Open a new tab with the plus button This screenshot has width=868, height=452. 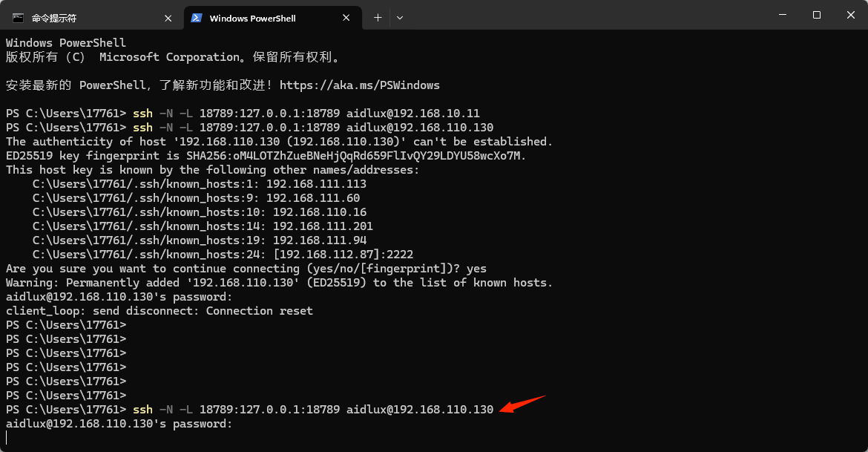click(378, 18)
